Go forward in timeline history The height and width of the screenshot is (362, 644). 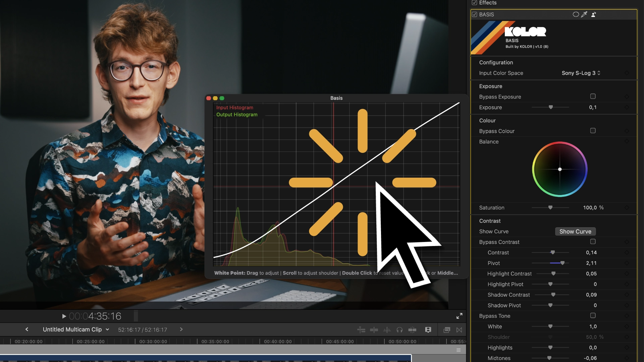pyautogui.click(x=181, y=329)
